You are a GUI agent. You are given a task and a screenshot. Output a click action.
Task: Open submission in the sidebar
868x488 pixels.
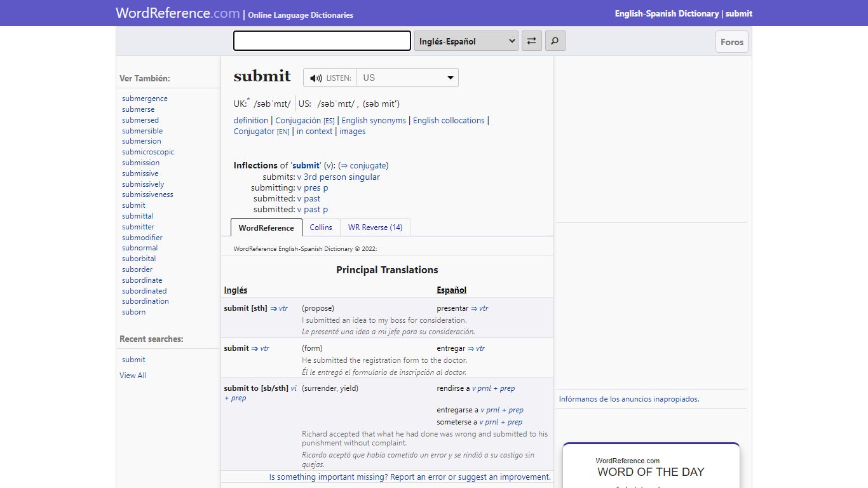(140, 163)
